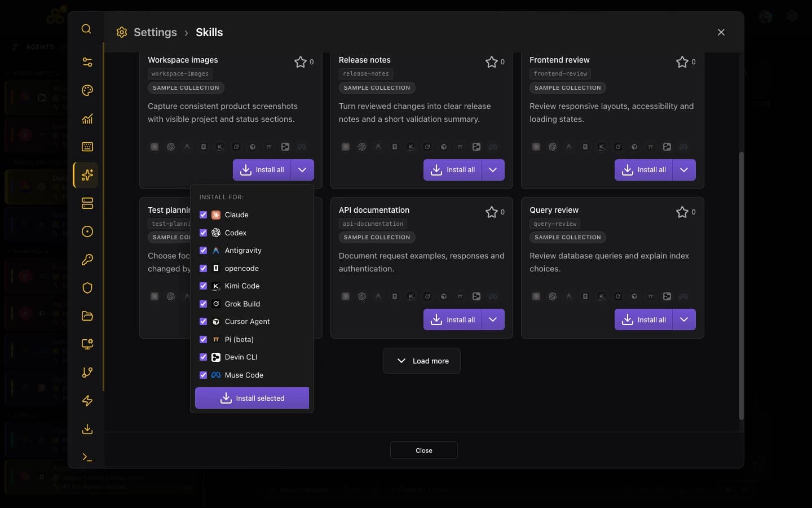Open the lightning bolt sidebar icon
Image resolution: width=812 pixels, height=508 pixels.
point(87,401)
